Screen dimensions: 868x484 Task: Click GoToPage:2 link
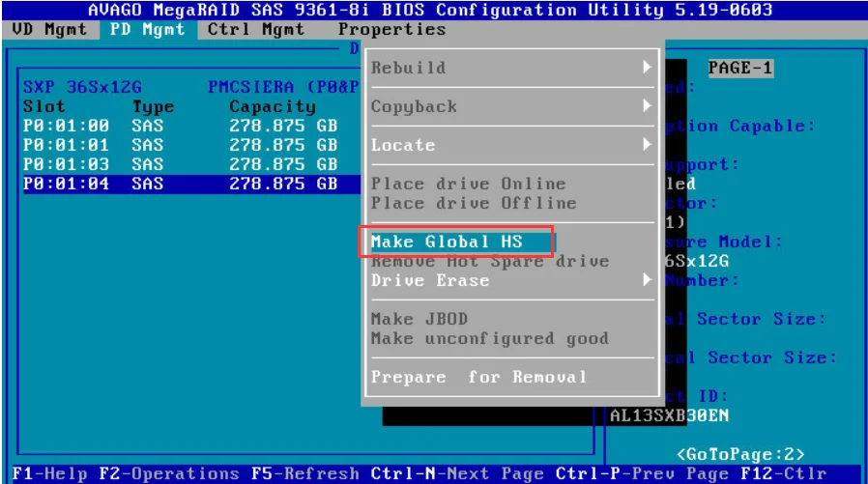click(x=740, y=454)
